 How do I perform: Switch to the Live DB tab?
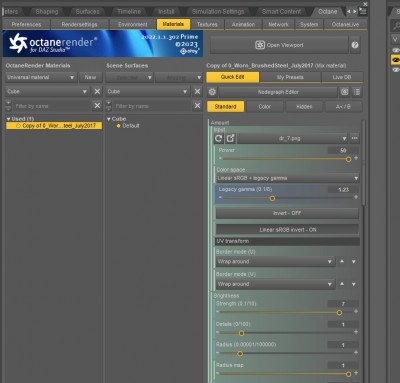click(342, 77)
